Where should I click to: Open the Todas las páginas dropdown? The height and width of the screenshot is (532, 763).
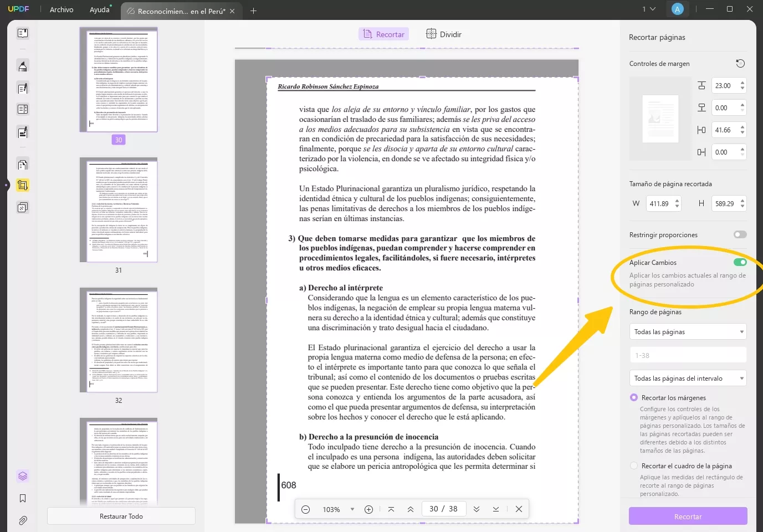coord(688,331)
